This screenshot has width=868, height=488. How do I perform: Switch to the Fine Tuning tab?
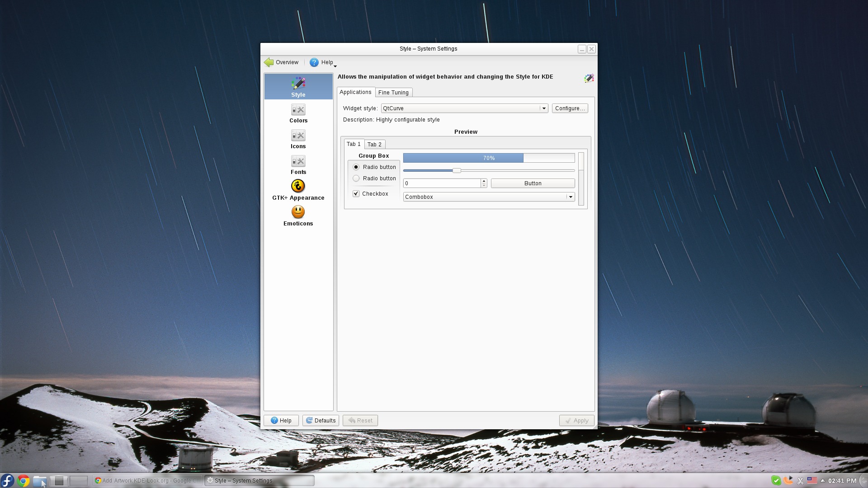coord(393,92)
